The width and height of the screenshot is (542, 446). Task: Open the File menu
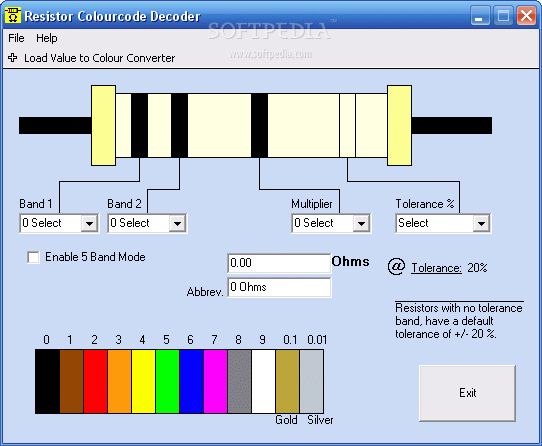tap(16, 38)
